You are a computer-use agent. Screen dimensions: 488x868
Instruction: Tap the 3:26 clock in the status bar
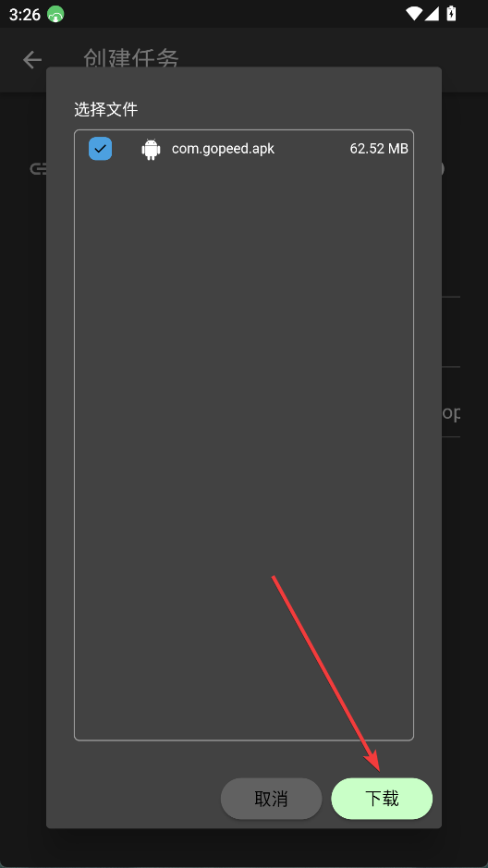[25, 15]
